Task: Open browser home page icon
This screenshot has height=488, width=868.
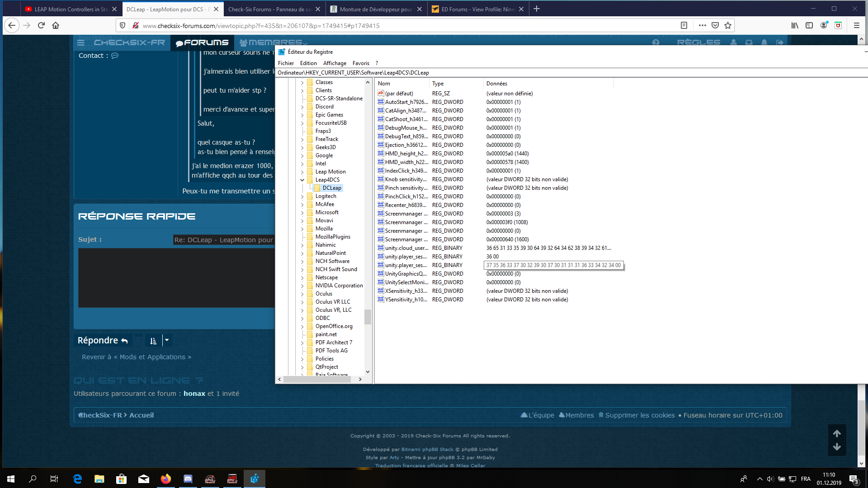Action: click(56, 26)
